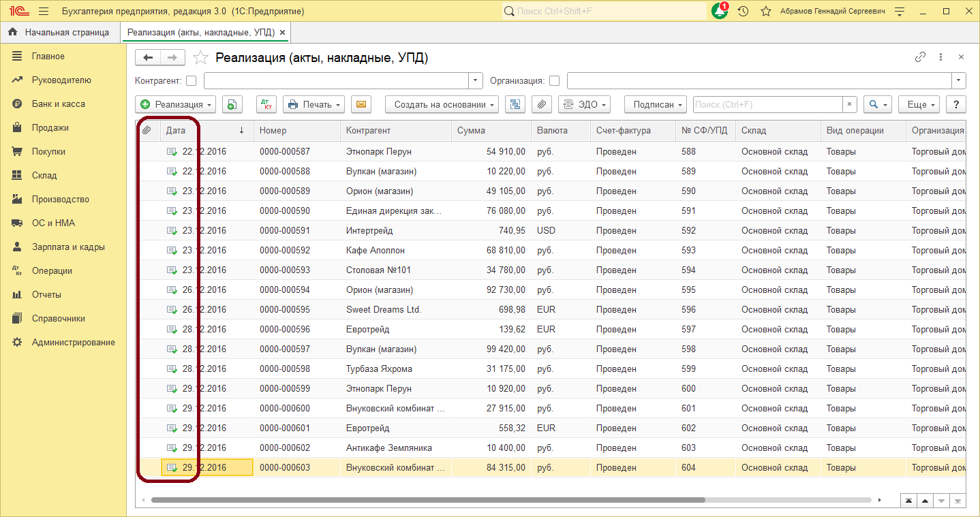Click the related documents structure icon
The width and height of the screenshot is (980, 517).
point(515,104)
